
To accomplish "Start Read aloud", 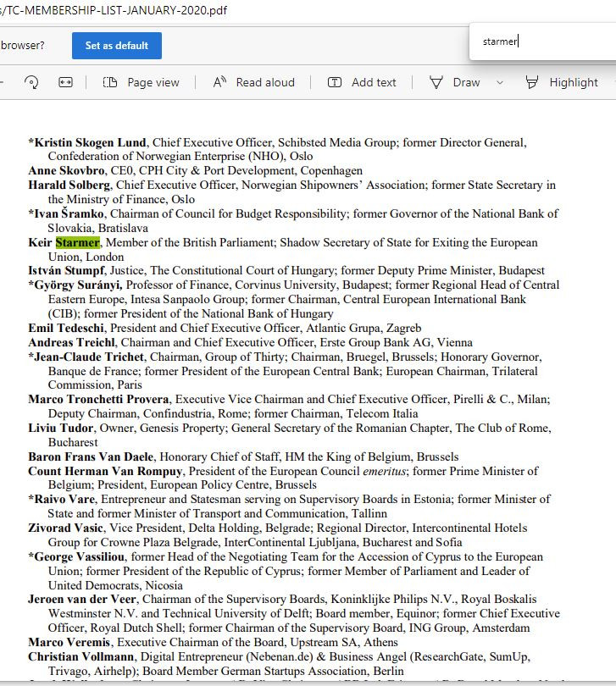I will point(253,82).
